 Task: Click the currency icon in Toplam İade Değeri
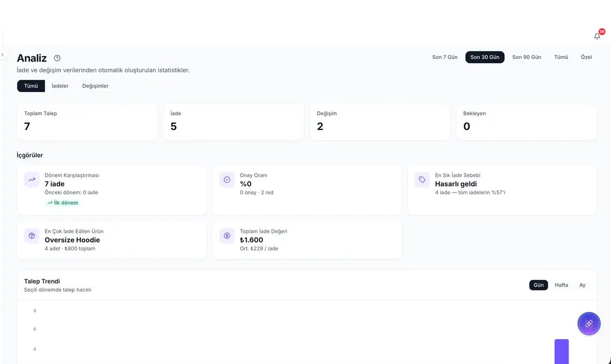[227, 236]
